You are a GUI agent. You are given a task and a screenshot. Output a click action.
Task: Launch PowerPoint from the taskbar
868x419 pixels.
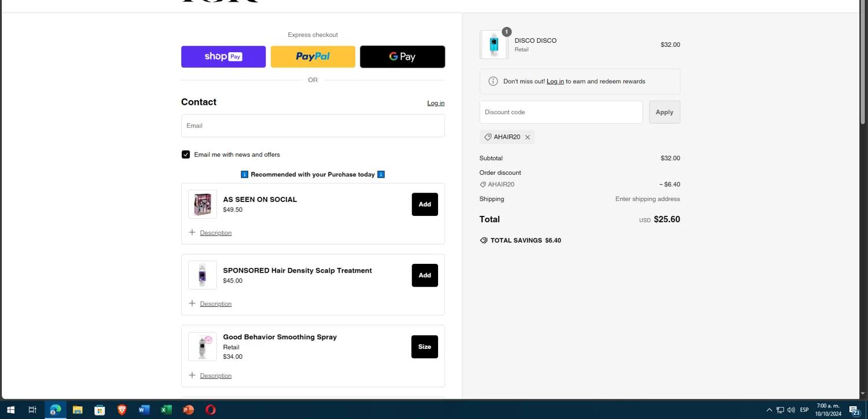click(x=188, y=410)
